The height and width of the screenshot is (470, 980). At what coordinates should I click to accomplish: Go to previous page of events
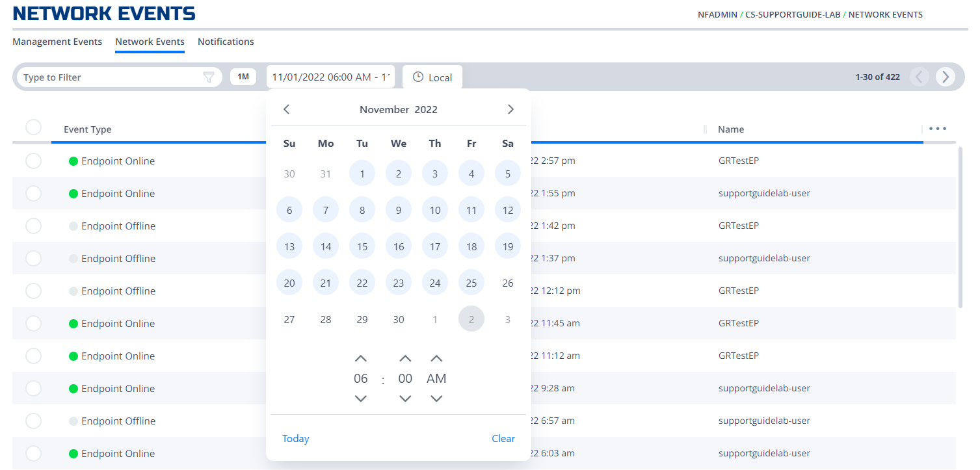(919, 77)
